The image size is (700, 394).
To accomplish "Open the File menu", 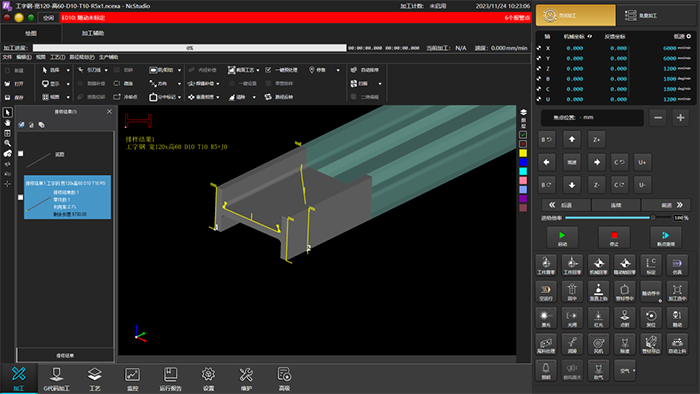I will pos(7,57).
